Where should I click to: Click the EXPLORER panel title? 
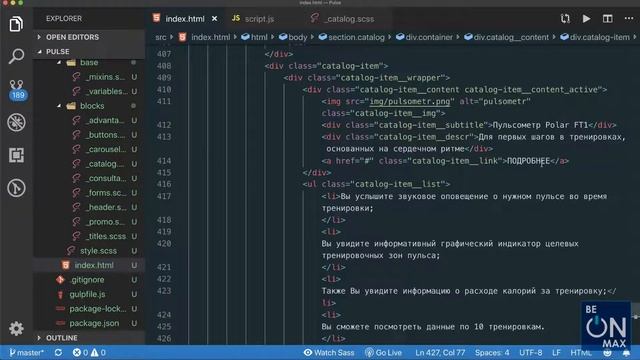(64, 19)
